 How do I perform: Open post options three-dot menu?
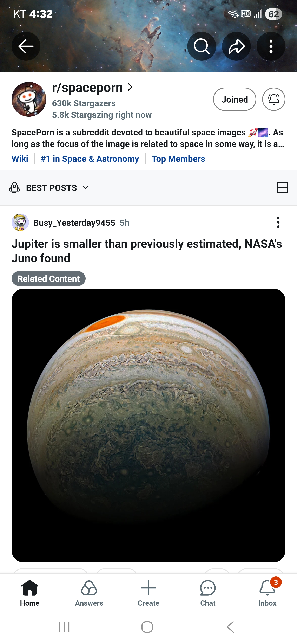pyautogui.click(x=278, y=222)
